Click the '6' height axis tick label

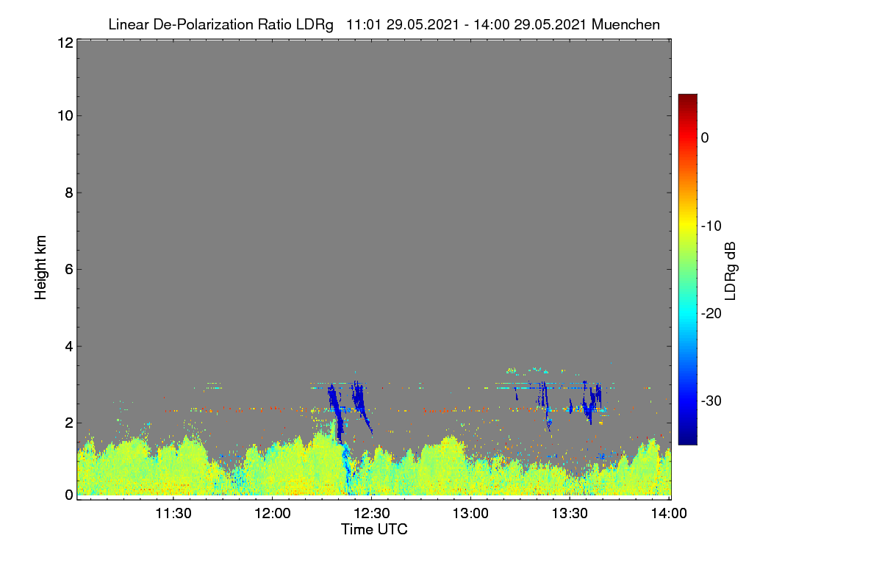point(68,269)
